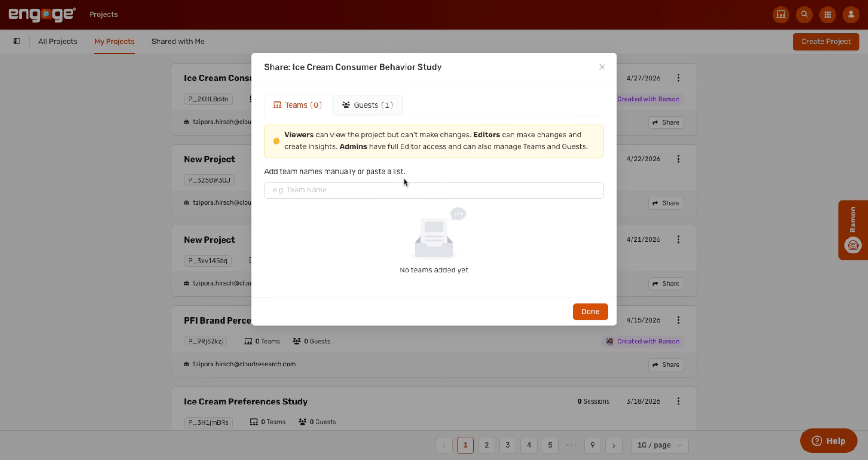Go to page 2
Viewport: 868px width, 460px height.
486,445
